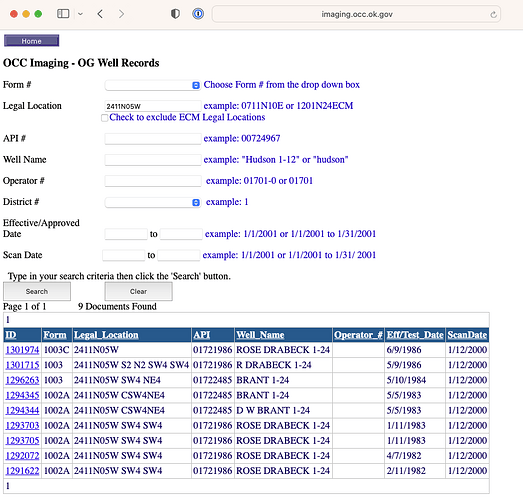Click the API # input field
Image resolution: width=523 pixels, height=500 pixels.
tap(153, 139)
